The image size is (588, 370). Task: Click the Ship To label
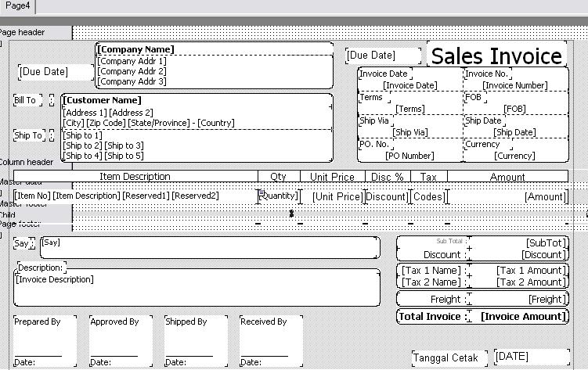[27, 135]
